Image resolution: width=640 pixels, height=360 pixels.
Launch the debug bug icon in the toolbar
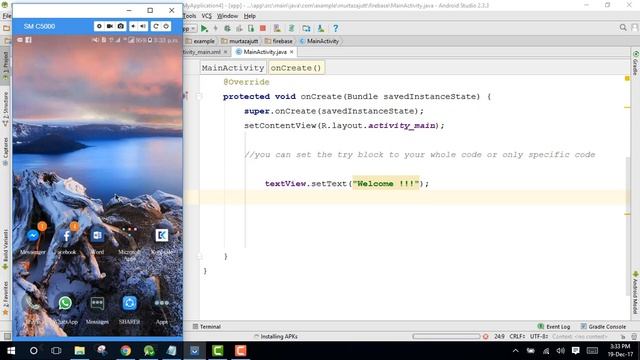[x=227, y=28]
